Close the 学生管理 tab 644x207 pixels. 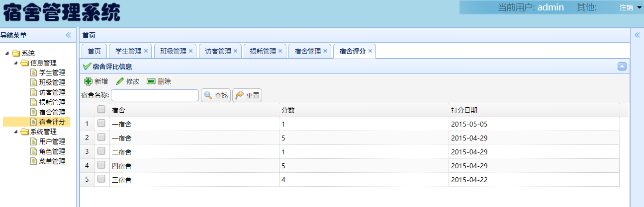pyautogui.click(x=146, y=51)
